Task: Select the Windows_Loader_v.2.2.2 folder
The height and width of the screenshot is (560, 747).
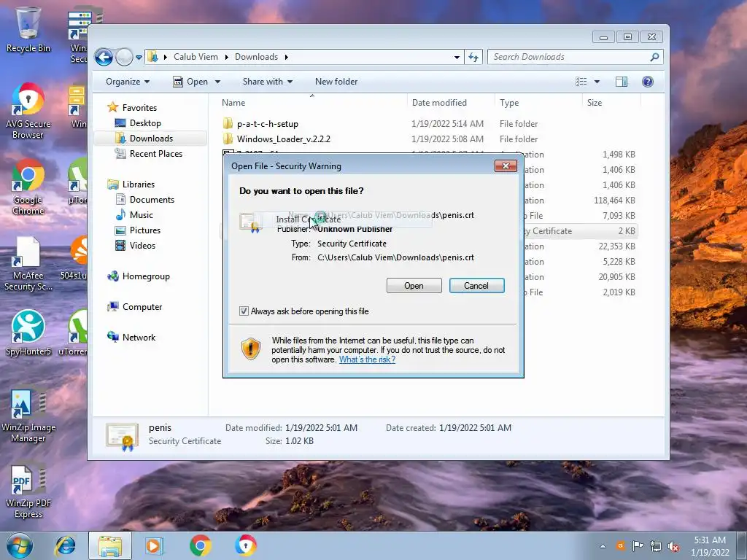Action: pyautogui.click(x=284, y=139)
